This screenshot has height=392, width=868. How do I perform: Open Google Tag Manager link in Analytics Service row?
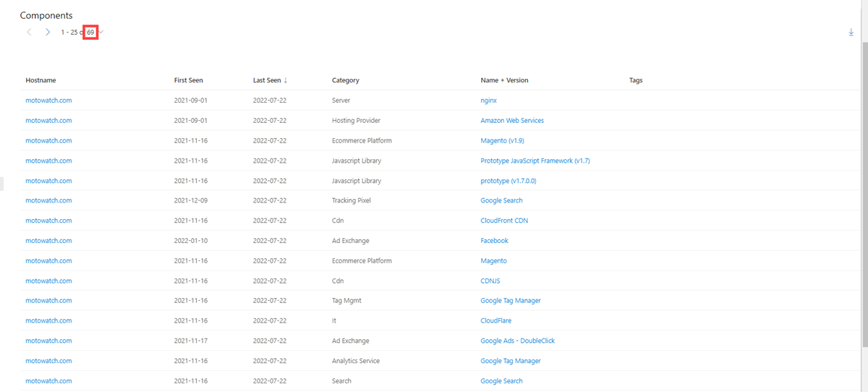[511, 361]
